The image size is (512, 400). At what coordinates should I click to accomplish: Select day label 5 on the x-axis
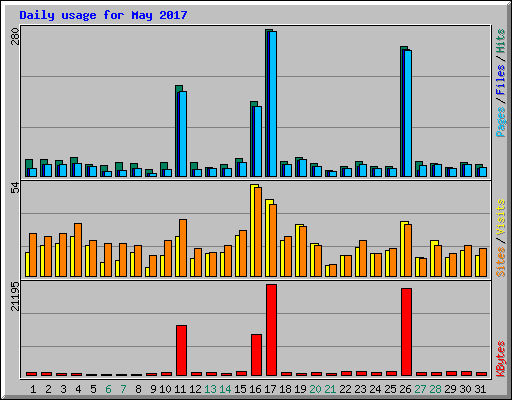coord(93,389)
